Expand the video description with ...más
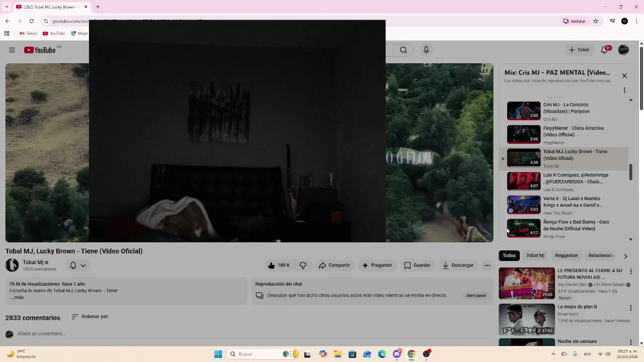This screenshot has width=644, height=362. 17,298
